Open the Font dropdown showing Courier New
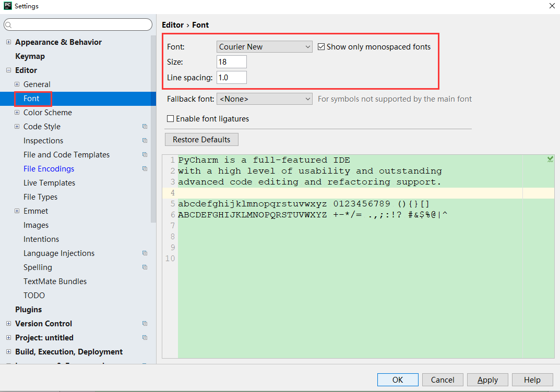Screen dimensions: 560x392 264,47
